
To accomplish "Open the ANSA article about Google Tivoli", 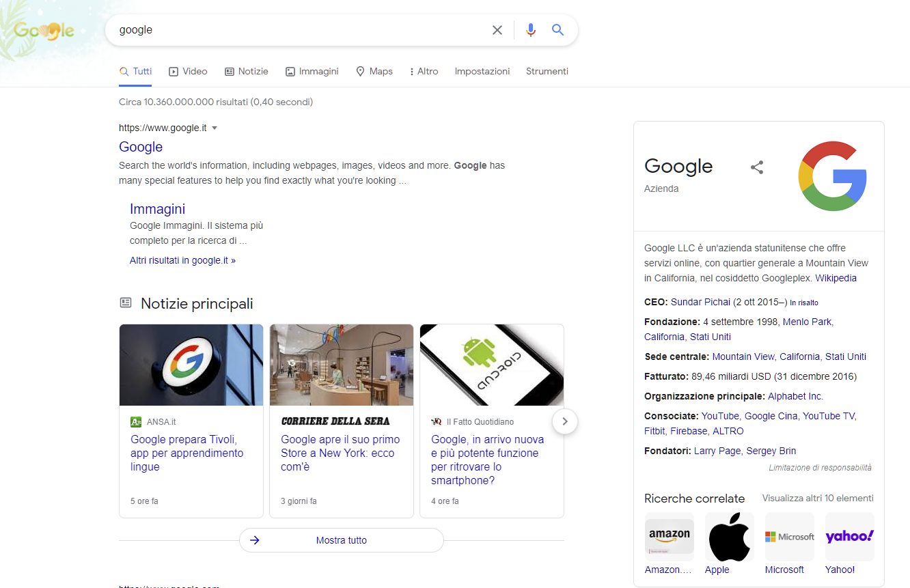I will [187, 453].
